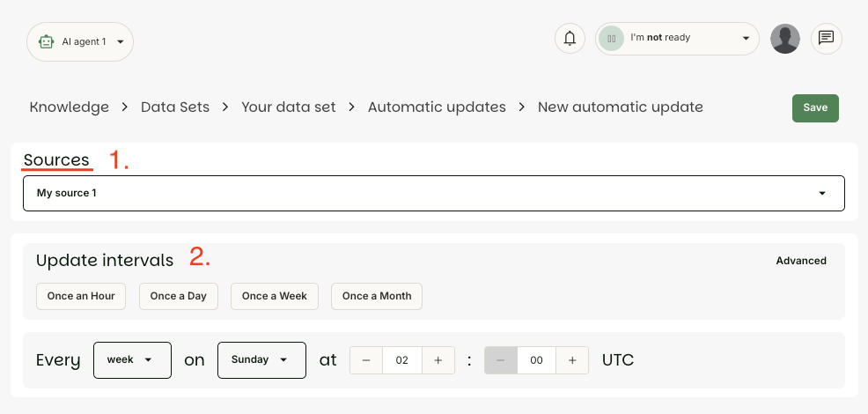Click the hour input field
This screenshot has width=868, height=414.
[402, 360]
